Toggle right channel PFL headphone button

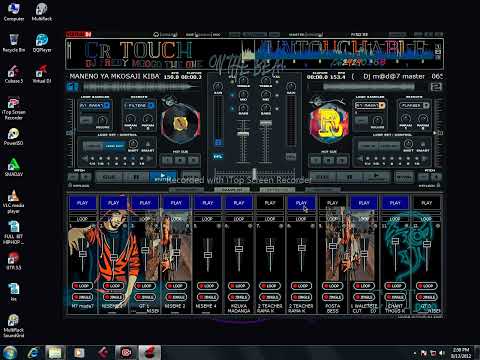coord(291,156)
